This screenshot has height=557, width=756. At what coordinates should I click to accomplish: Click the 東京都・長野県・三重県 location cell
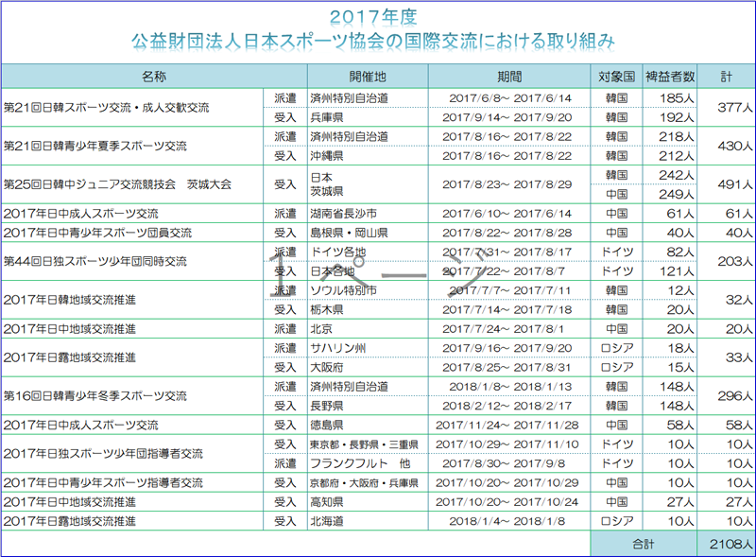[368, 444]
